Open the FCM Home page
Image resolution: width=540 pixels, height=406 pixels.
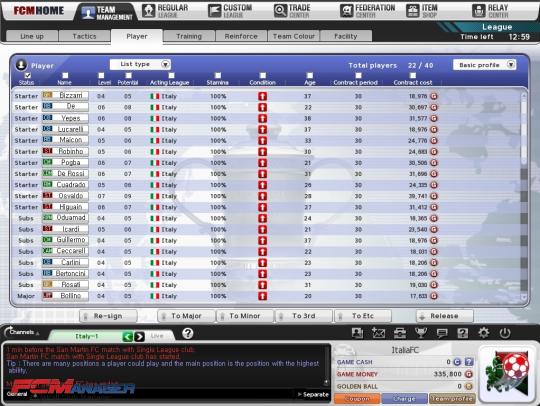point(39,11)
